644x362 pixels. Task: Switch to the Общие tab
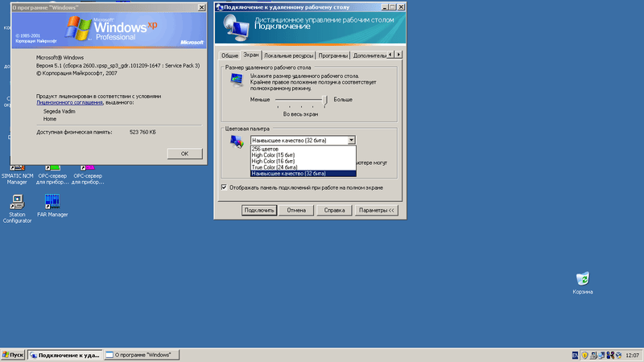230,56
